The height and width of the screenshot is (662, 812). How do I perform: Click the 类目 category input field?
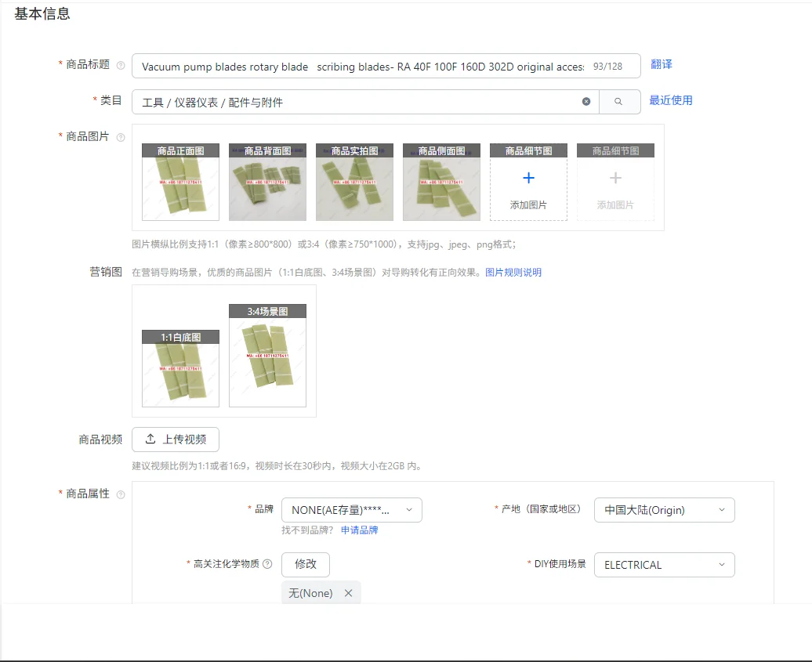point(365,102)
